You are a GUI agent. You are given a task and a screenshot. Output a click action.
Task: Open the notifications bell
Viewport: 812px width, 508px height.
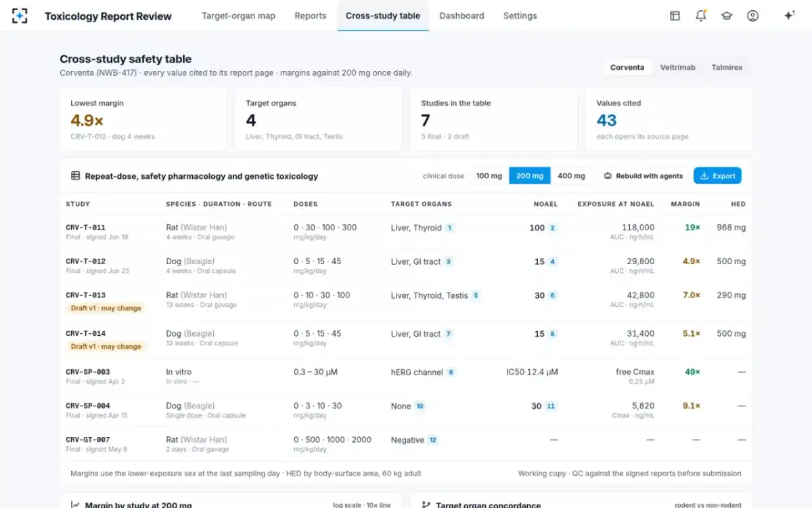[701, 16]
